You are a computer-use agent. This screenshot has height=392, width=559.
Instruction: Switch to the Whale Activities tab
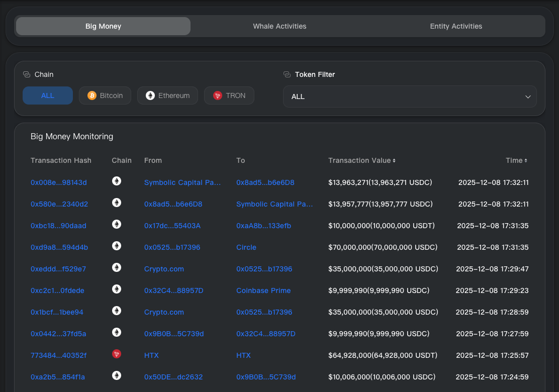pyautogui.click(x=279, y=26)
